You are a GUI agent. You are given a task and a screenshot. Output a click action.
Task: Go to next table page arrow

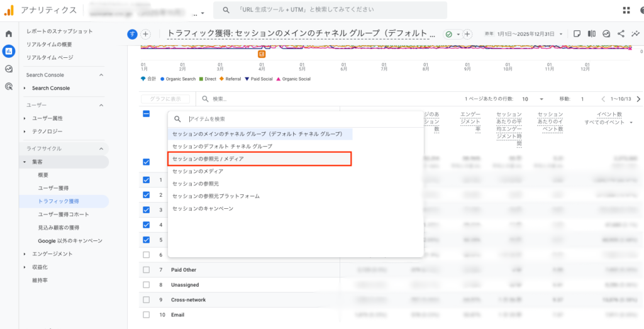(638, 99)
